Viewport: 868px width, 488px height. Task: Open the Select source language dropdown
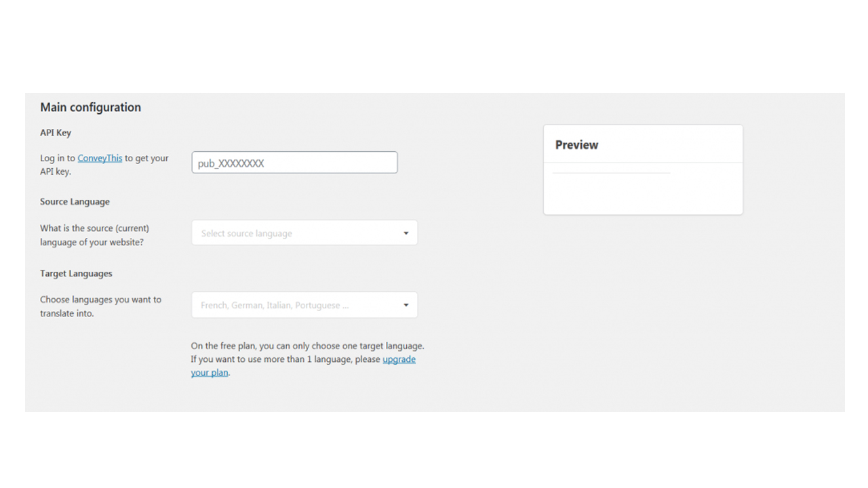point(304,233)
